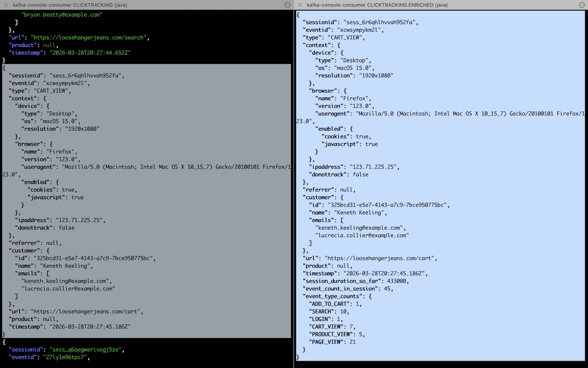
Task: Click the loosehangerjeans.com/search URL
Action: (88, 38)
